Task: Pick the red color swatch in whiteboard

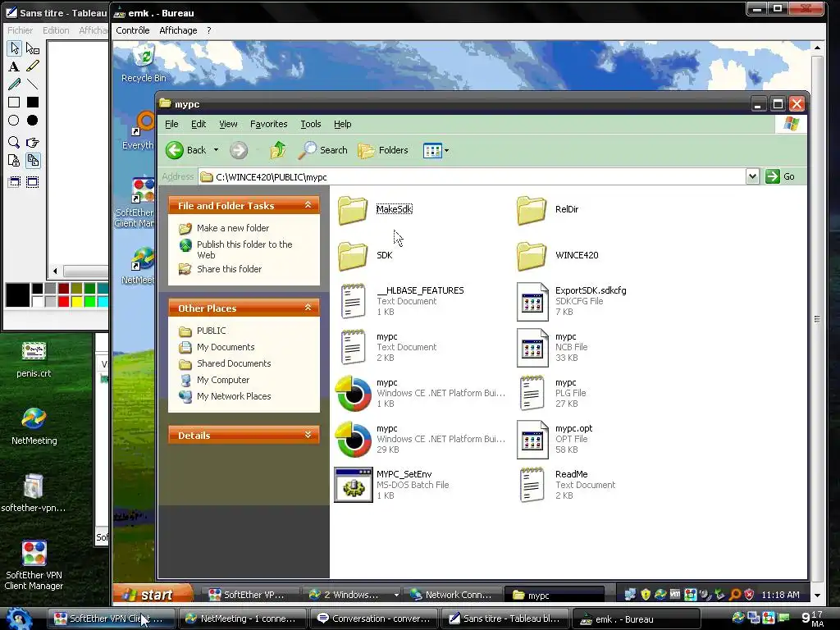Action: click(64, 301)
